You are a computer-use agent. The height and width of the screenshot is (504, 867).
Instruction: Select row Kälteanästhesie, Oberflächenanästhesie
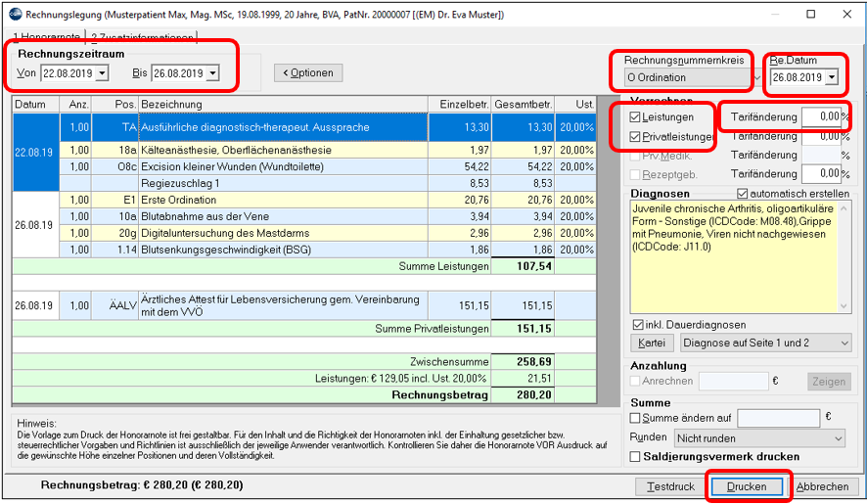(x=328, y=150)
